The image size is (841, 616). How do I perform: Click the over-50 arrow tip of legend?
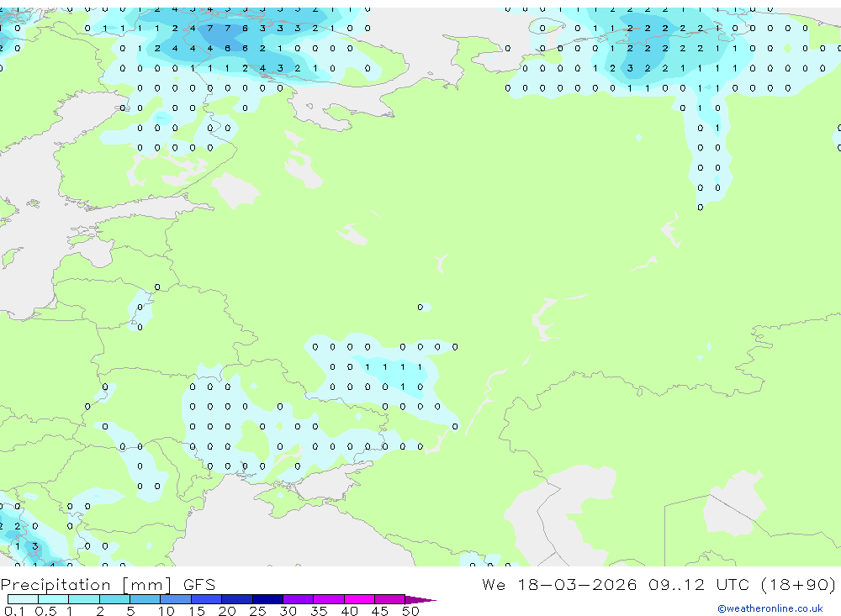coord(420,599)
